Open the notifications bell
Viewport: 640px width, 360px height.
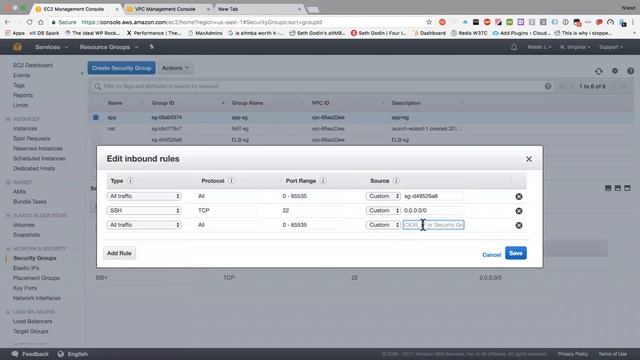point(514,47)
